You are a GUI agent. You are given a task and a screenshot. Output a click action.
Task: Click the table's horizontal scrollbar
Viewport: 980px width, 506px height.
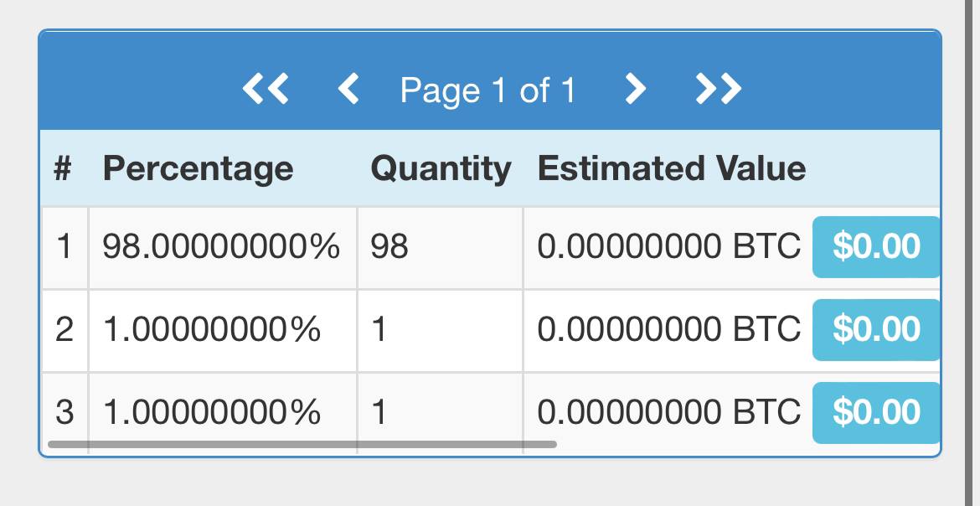tap(302, 444)
